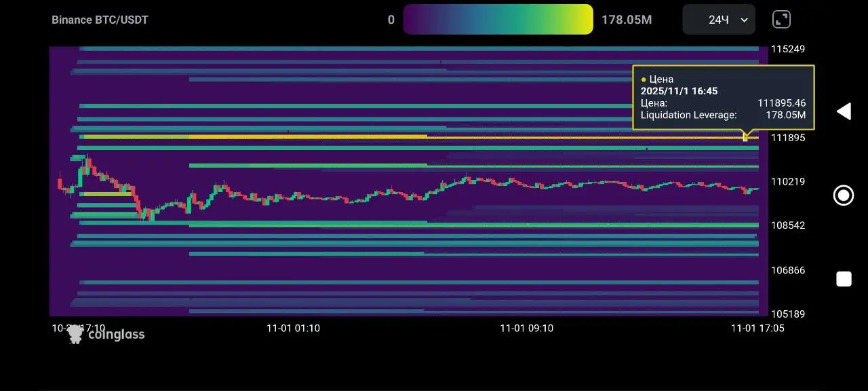Image resolution: width=868 pixels, height=391 pixels.
Task: Open the 24Ч timeframe dropdown
Action: tap(718, 20)
